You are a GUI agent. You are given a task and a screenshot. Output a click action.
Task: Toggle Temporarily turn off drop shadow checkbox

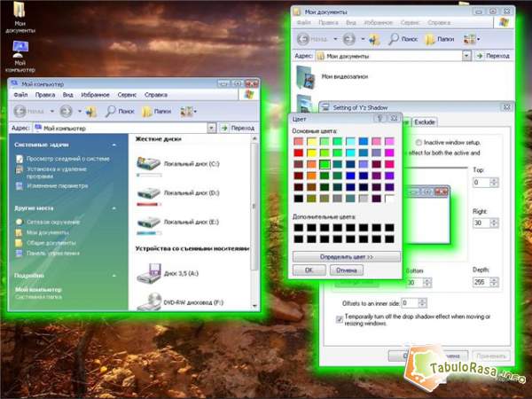[339, 319]
